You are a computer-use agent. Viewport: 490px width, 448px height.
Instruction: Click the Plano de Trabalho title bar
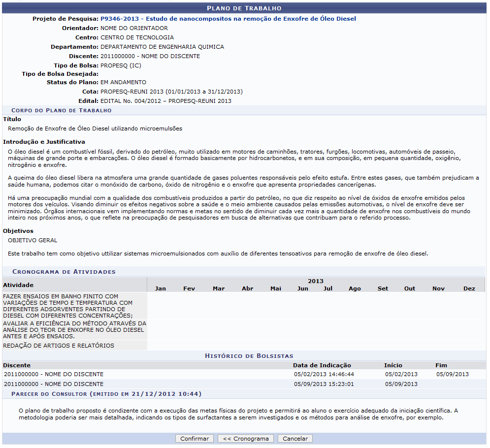pyautogui.click(x=244, y=8)
